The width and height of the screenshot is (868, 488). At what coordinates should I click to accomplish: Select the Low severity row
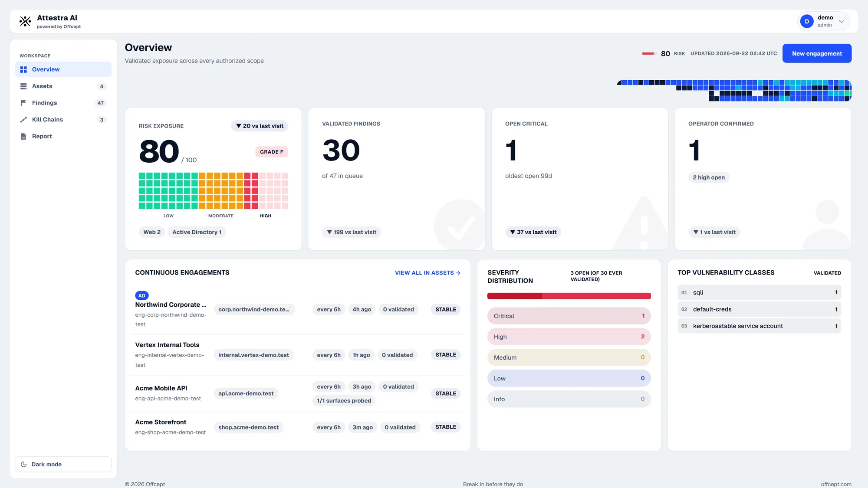569,378
